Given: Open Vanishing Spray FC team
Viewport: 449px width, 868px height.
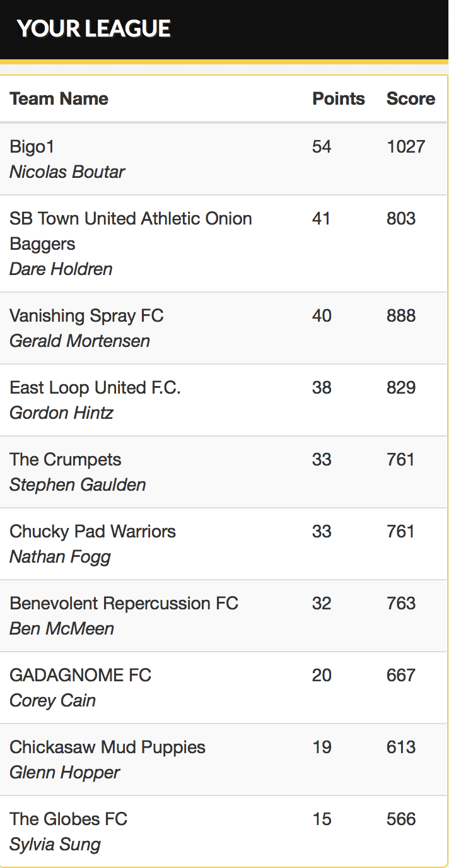Looking at the screenshot, I should pyautogui.click(x=86, y=315).
